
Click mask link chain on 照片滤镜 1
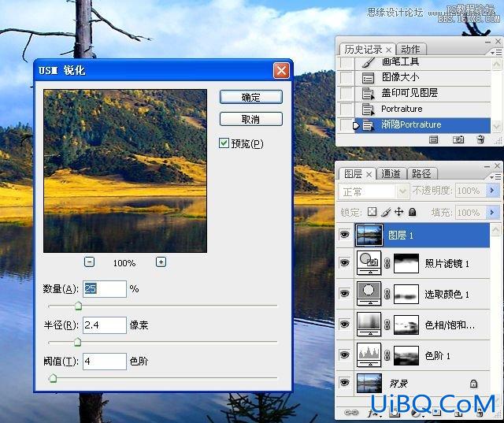387,263
